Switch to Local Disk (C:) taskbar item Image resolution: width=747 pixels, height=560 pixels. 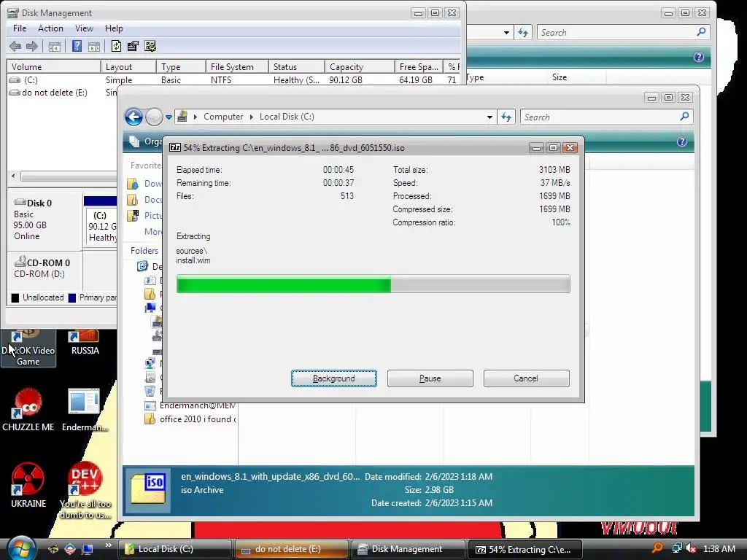pyautogui.click(x=174, y=549)
